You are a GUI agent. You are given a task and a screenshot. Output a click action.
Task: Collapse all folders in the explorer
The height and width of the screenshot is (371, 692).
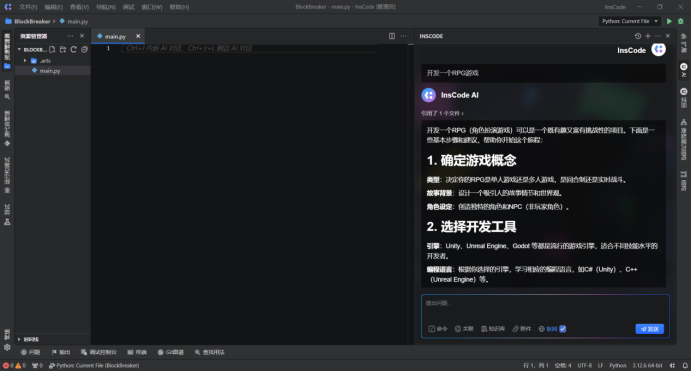[x=84, y=49]
